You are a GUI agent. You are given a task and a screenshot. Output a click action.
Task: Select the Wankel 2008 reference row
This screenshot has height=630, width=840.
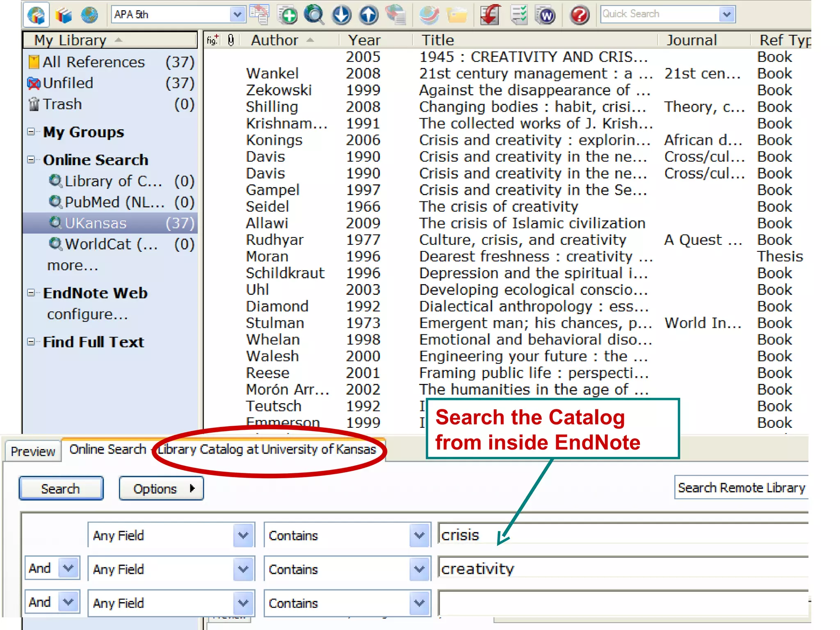tap(507, 74)
